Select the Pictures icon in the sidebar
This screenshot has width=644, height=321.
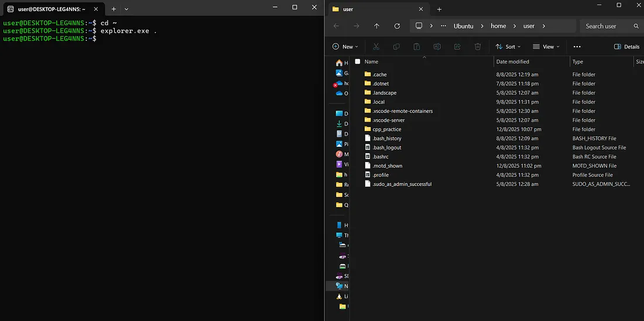pos(339,144)
